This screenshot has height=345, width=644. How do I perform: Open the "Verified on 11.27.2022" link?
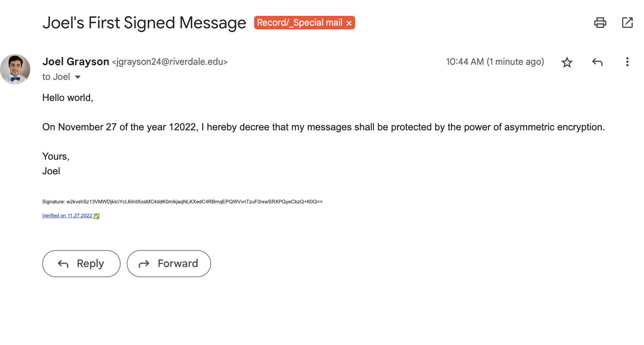pyautogui.click(x=67, y=216)
